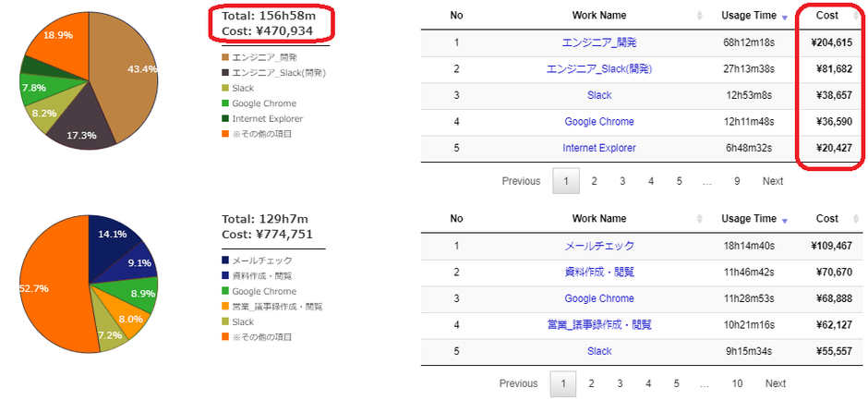Open the エンジニア_開発 work link
Image resolution: width=868 pixels, height=400 pixels.
click(598, 42)
